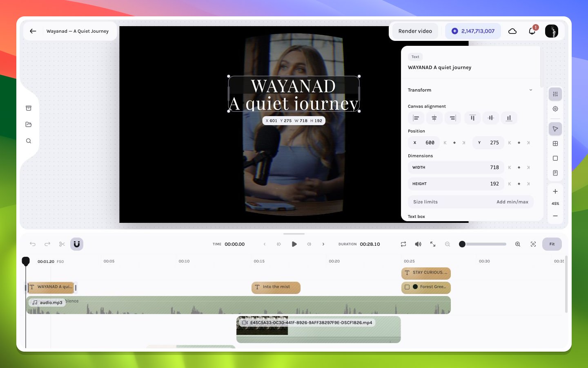
Task: Open the user profile avatar
Action: click(552, 31)
